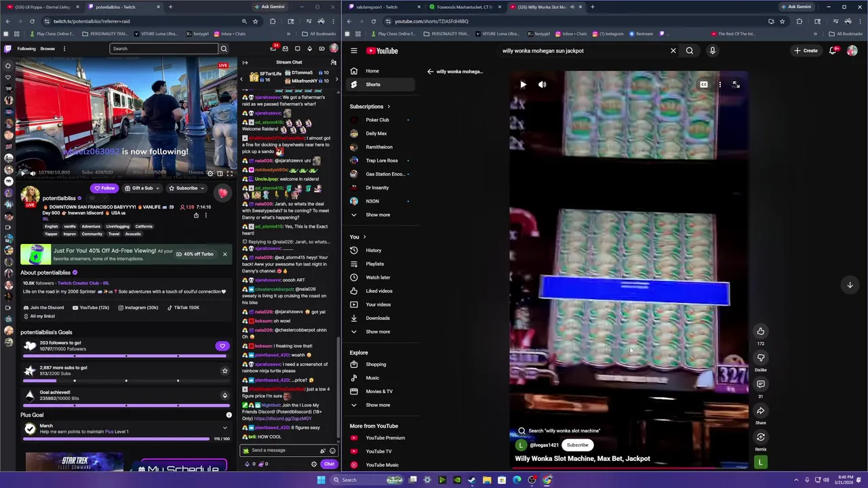Click the Twitch Search input field

[163, 49]
